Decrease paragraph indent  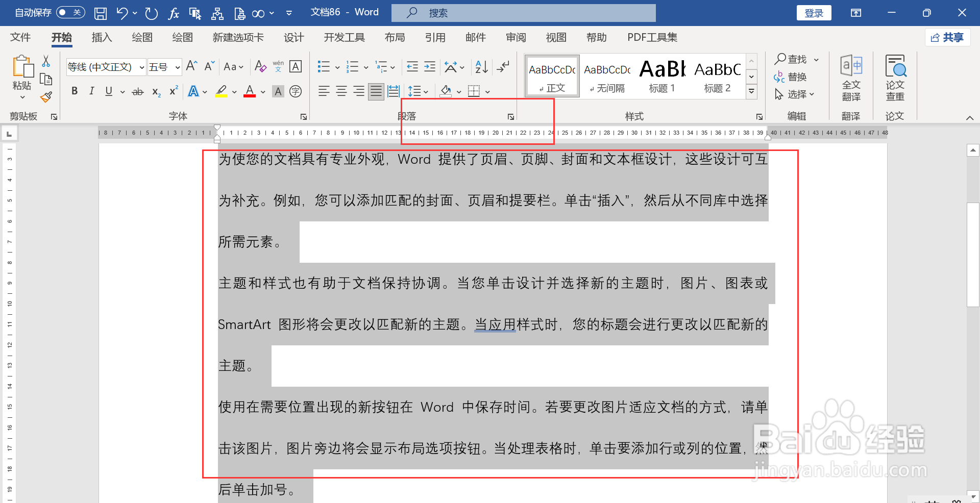coord(412,66)
